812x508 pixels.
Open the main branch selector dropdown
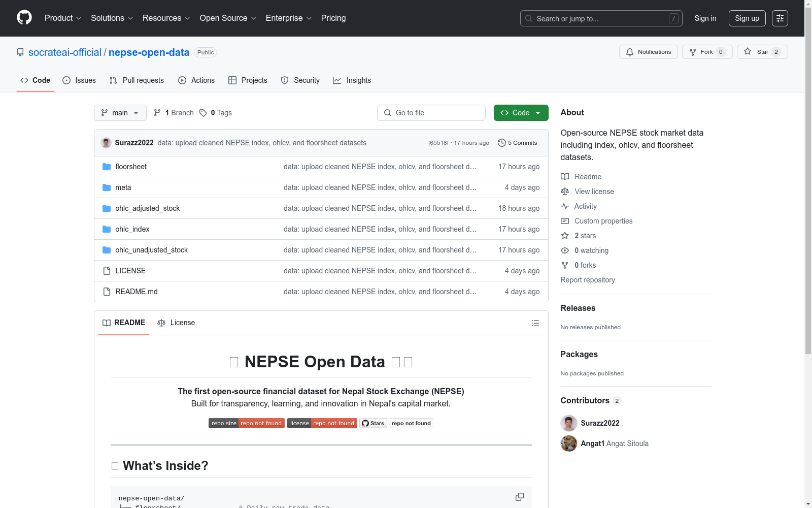pyautogui.click(x=120, y=113)
